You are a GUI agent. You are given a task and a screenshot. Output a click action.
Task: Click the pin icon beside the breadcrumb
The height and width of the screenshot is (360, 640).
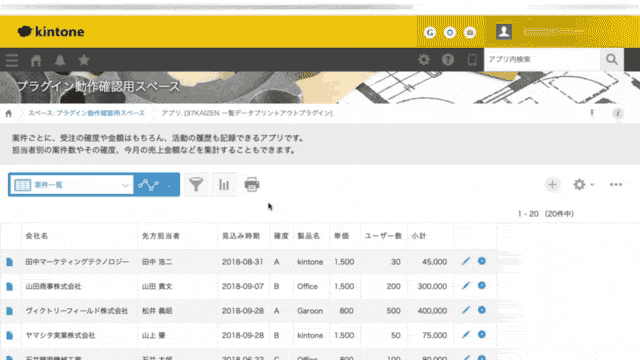pyautogui.click(x=592, y=113)
